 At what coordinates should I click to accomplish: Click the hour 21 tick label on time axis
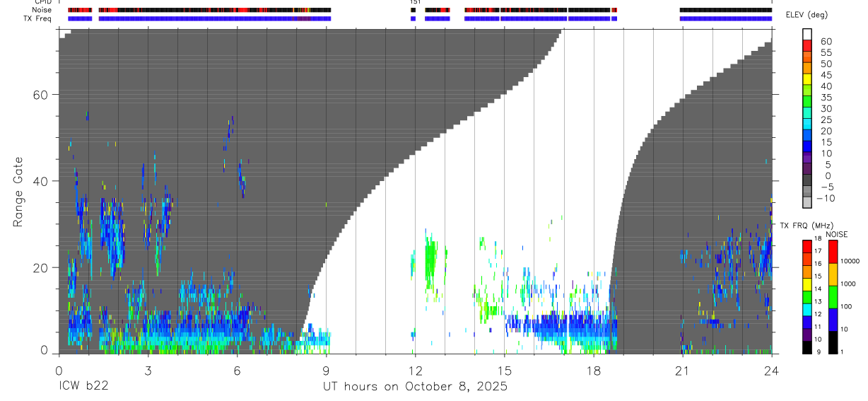(682, 370)
